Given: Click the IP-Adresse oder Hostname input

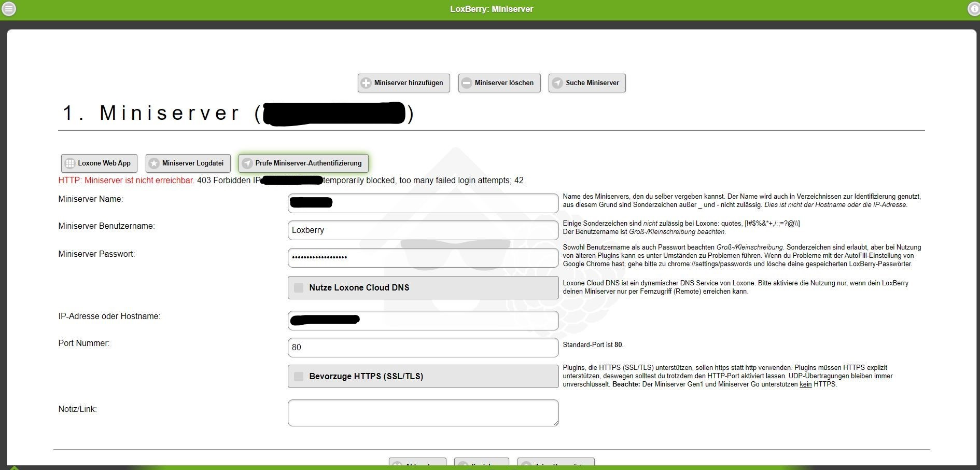Looking at the screenshot, I should coord(423,321).
